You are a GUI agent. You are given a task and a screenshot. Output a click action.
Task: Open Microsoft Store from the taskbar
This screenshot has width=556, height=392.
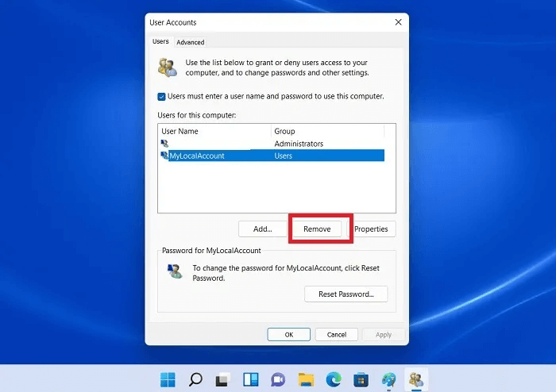click(361, 379)
